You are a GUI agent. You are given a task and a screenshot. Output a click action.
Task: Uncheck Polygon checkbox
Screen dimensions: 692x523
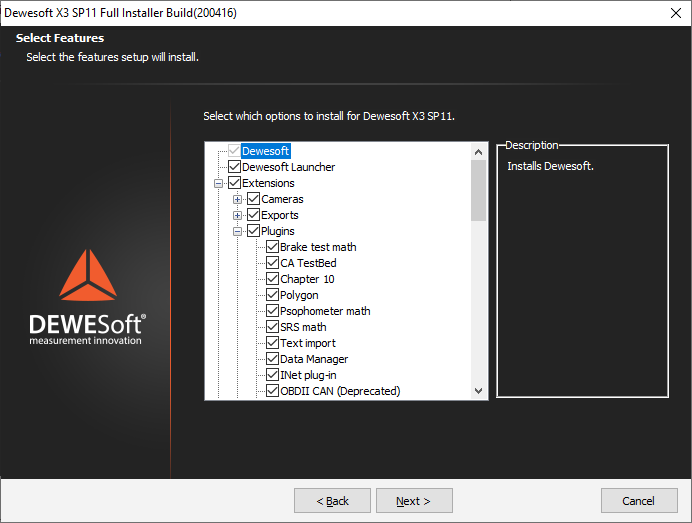[273, 295]
